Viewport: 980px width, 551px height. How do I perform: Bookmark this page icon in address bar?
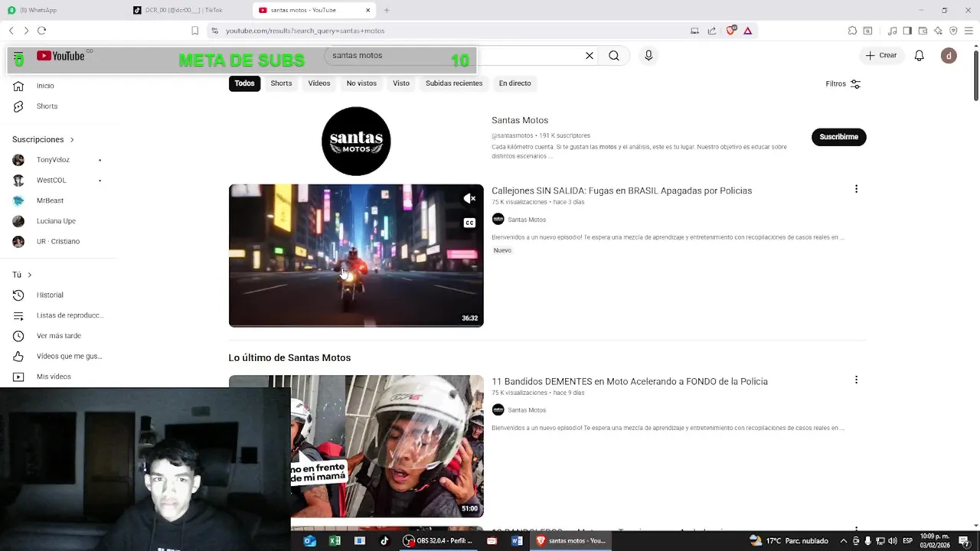194,31
